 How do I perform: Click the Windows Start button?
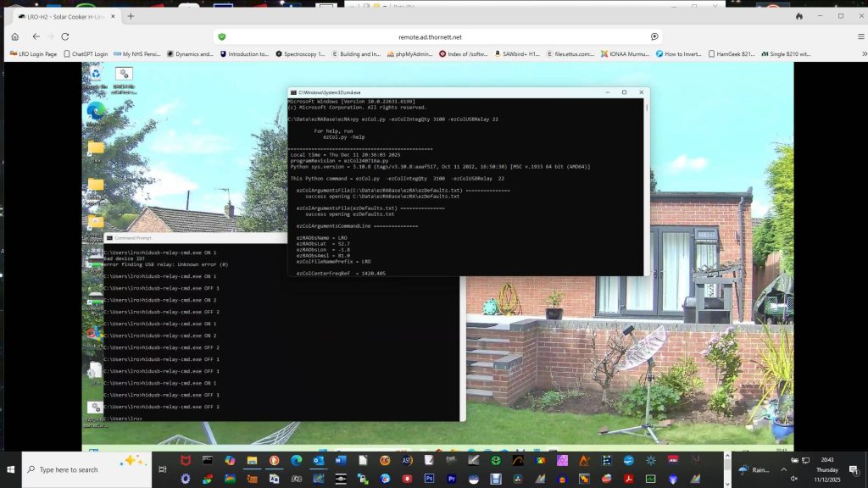click(11, 469)
